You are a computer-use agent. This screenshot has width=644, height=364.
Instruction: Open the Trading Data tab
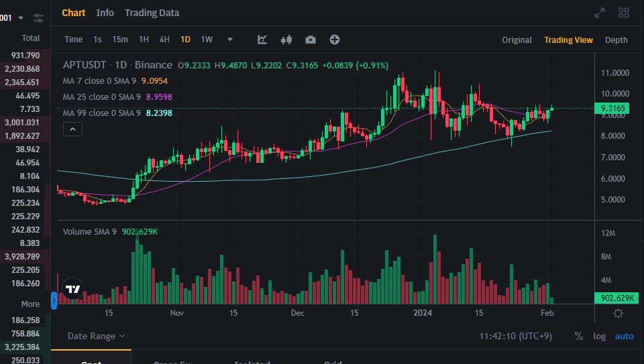[x=152, y=13]
